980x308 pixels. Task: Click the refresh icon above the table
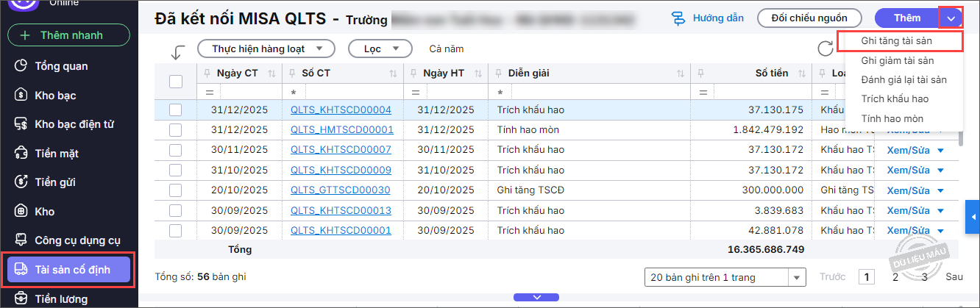click(825, 49)
